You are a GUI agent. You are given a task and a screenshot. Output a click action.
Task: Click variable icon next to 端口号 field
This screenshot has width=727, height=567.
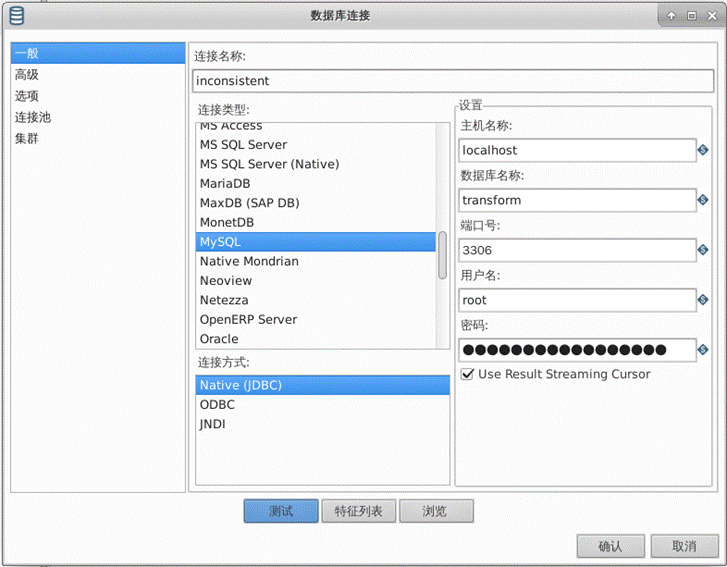[703, 250]
